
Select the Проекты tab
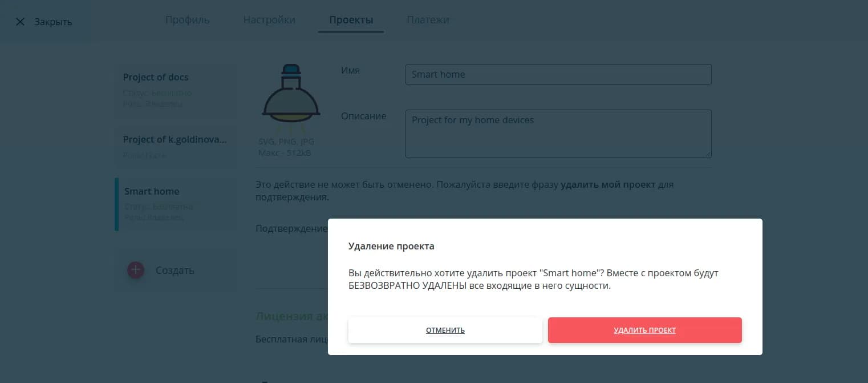click(x=351, y=20)
